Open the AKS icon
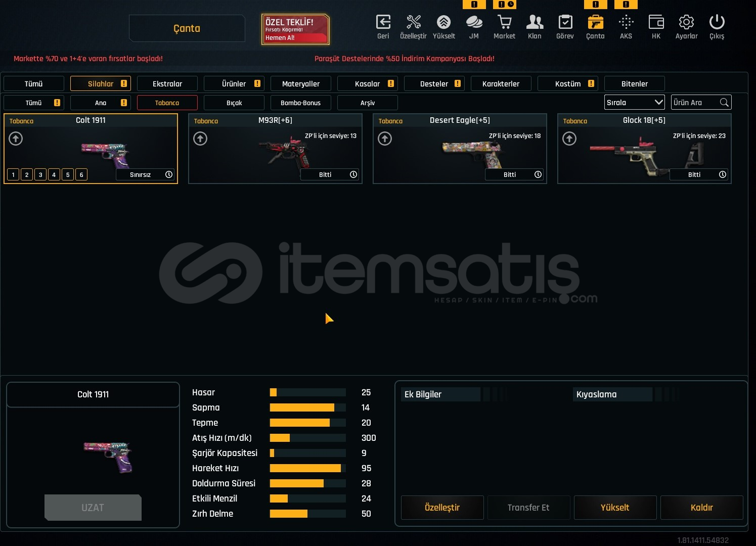The image size is (756, 546). (626, 22)
